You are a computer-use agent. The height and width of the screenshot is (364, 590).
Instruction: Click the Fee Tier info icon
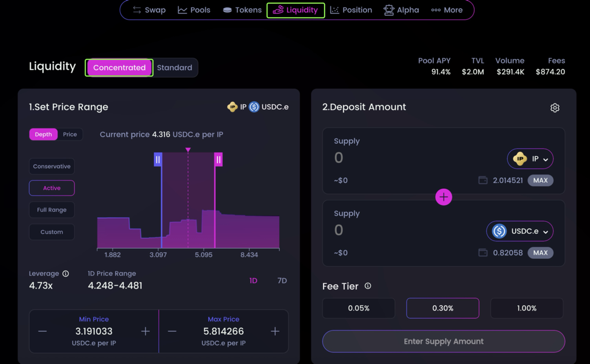pyautogui.click(x=368, y=286)
